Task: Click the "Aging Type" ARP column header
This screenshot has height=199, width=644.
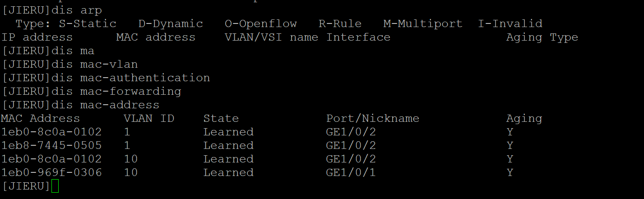Action: (x=542, y=37)
